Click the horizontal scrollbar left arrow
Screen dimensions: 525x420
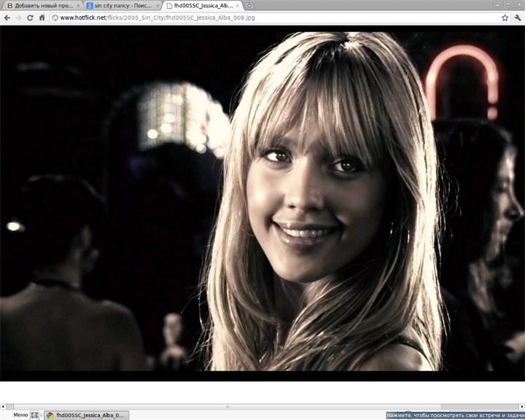3,407
